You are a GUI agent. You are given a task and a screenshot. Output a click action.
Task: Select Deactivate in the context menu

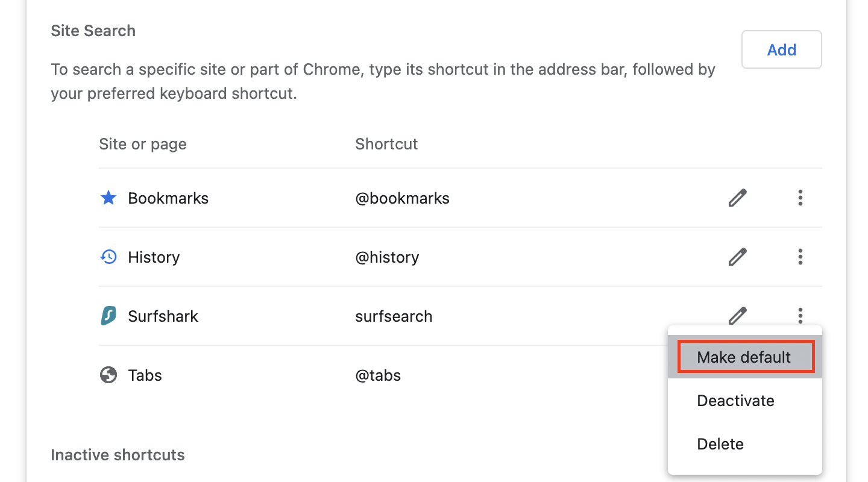click(735, 401)
